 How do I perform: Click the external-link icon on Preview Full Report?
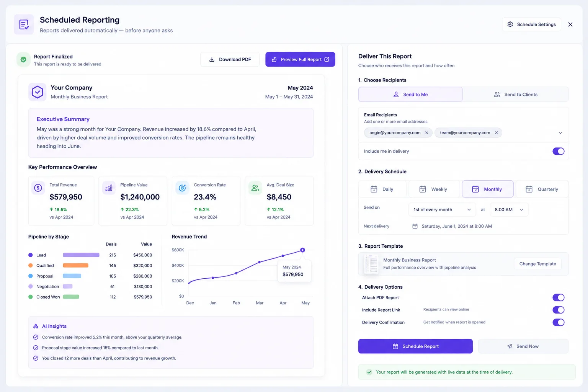pyautogui.click(x=327, y=59)
